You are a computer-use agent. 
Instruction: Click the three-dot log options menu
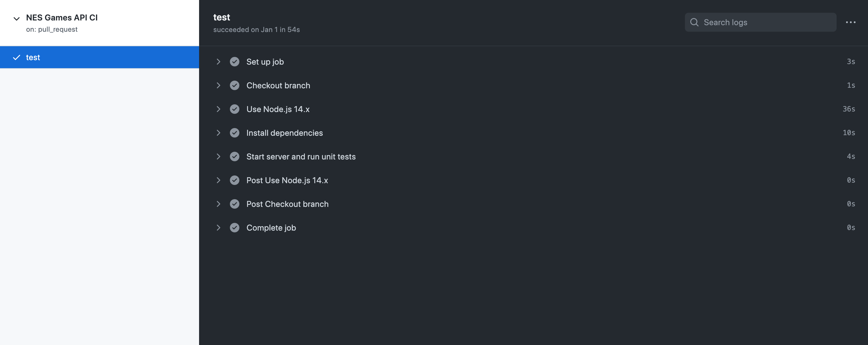[851, 22]
